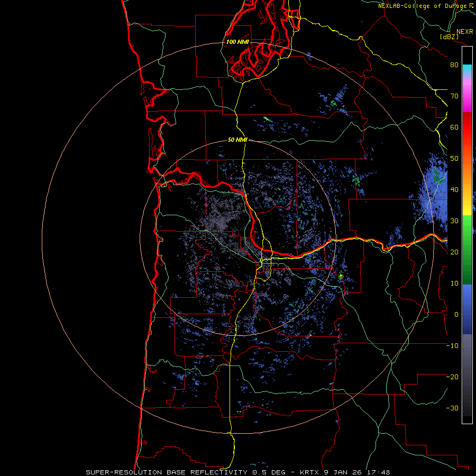The image size is (476, 476).
Task: Click the cyan band atop the color scale
Action: point(467,69)
